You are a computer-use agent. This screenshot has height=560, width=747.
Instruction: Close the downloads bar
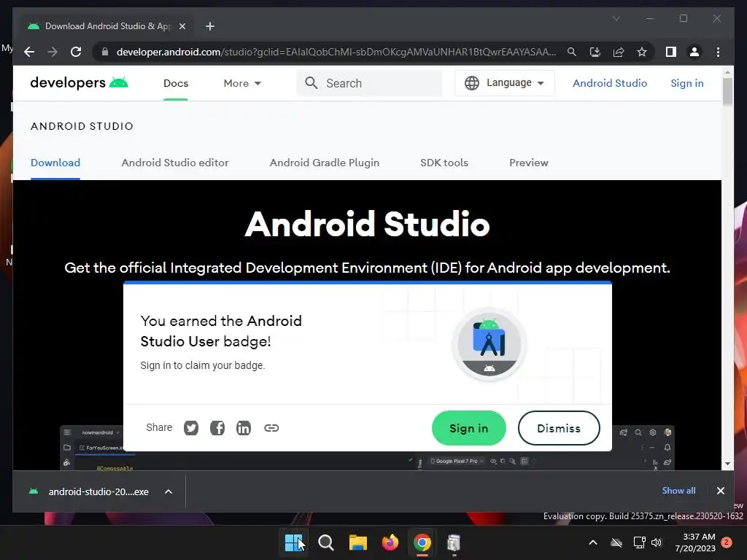coord(720,491)
